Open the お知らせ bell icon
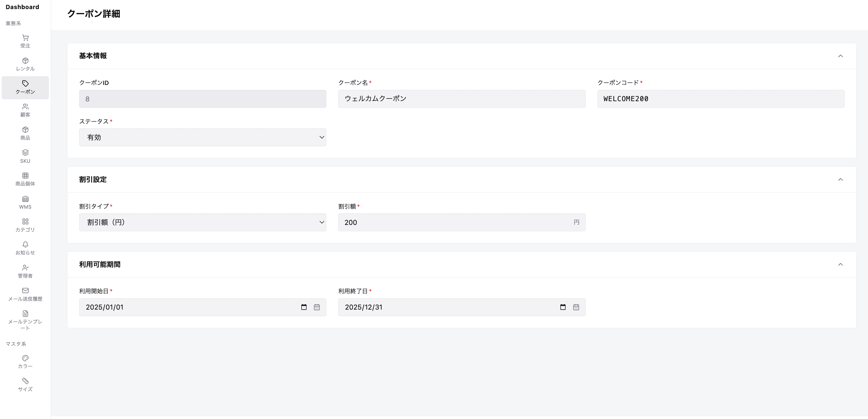 click(25, 244)
